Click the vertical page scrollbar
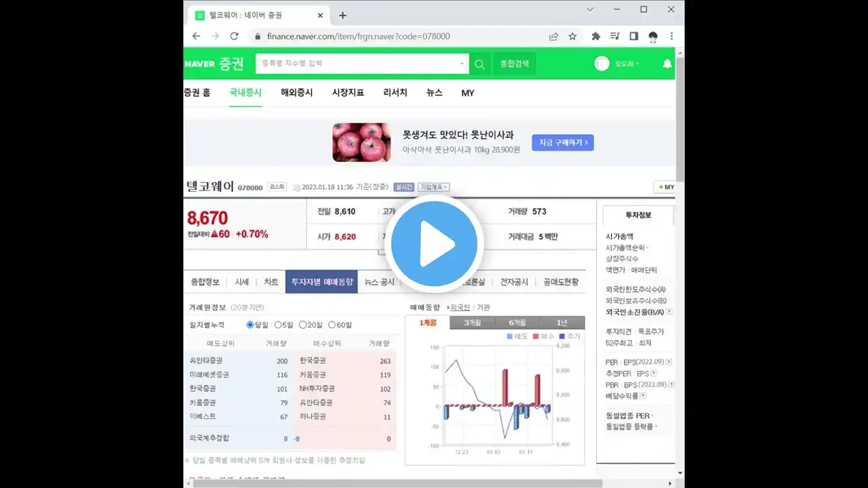 pyautogui.click(x=680, y=119)
